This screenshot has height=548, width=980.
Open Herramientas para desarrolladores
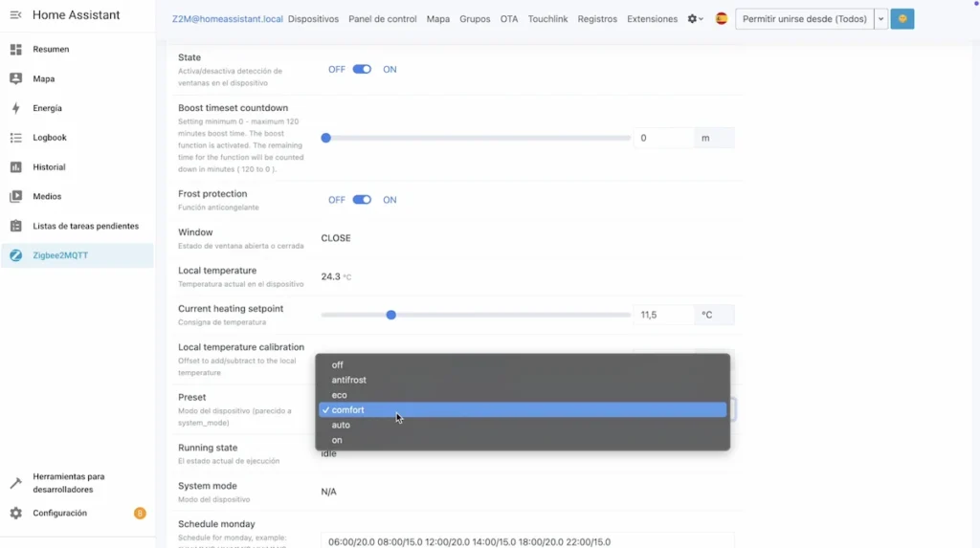[x=68, y=483]
